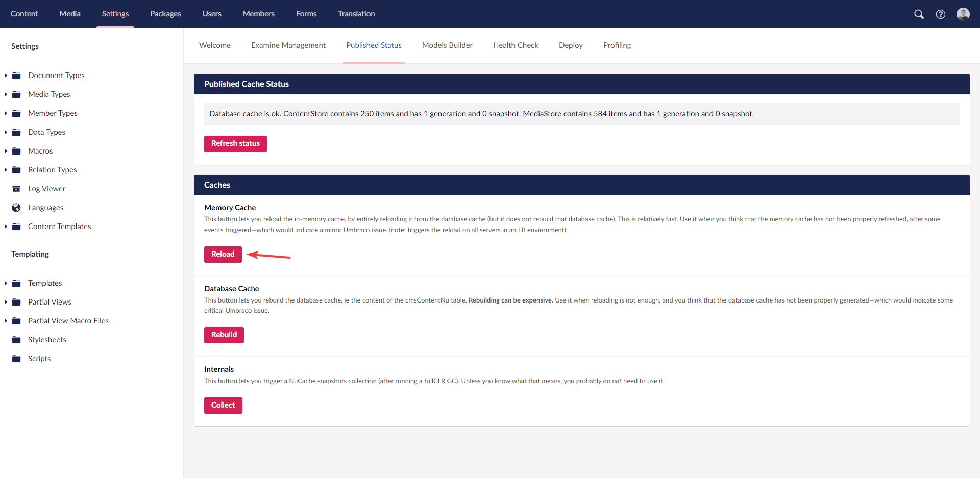This screenshot has height=478, width=980.
Task: Click the Relation Types folder icon
Action: (16, 170)
